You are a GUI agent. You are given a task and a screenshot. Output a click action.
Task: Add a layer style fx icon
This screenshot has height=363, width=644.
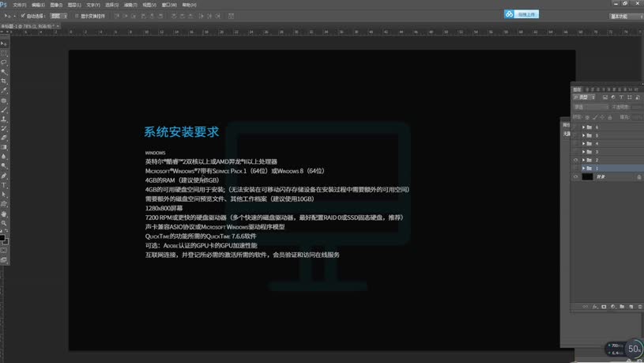[595, 307]
